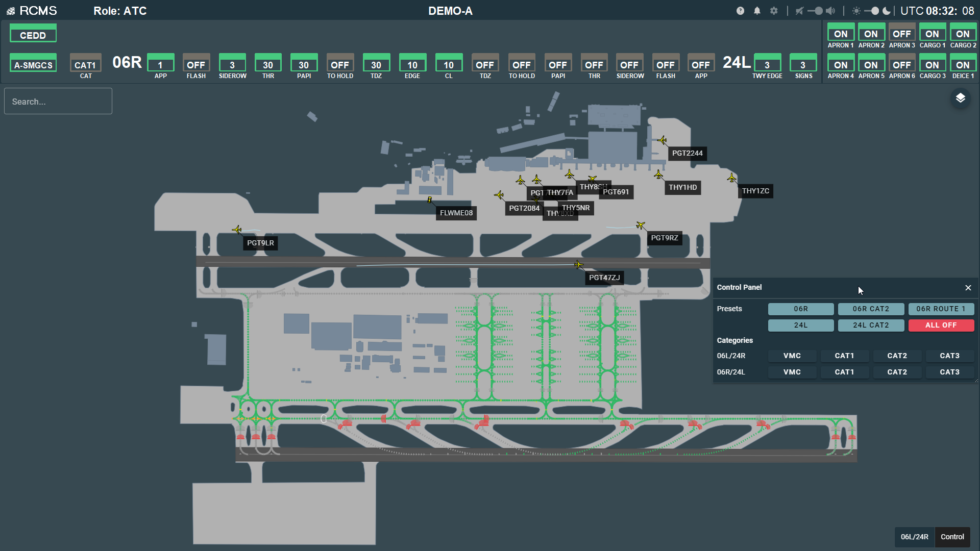The image size is (980, 551).
Task: Change the CAT1 category selector
Action: pos(85,65)
